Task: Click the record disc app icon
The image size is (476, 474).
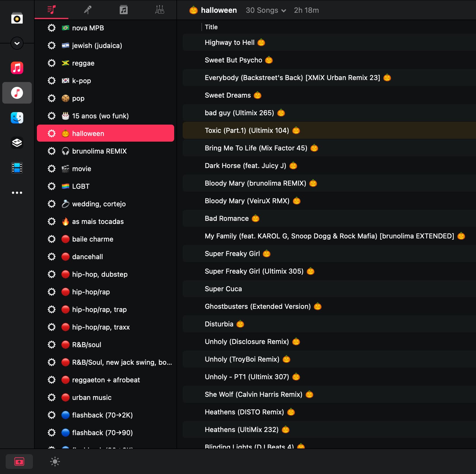Action: [x=17, y=19]
